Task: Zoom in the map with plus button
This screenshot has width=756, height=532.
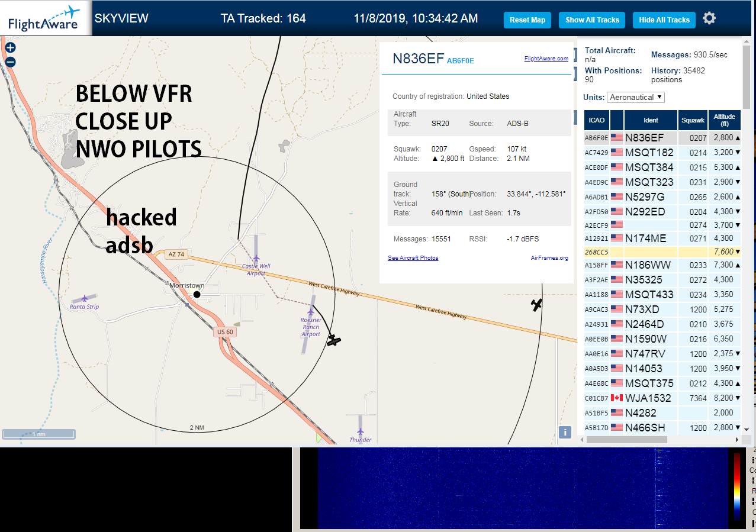Action: [x=10, y=48]
